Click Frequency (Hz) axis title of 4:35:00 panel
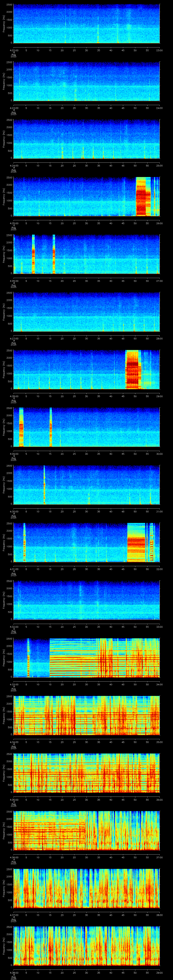The height and width of the screenshot is (980, 173). pos(4,773)
